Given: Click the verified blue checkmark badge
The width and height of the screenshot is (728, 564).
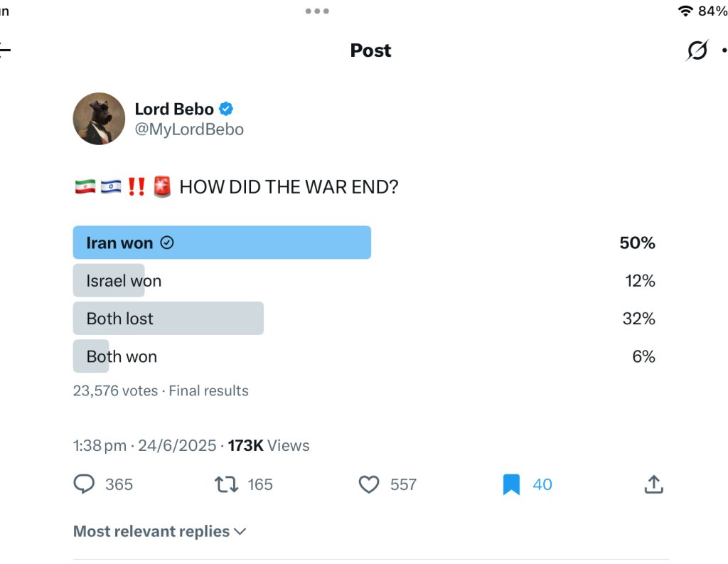Looking at the screenshot, I should point(226,109).
